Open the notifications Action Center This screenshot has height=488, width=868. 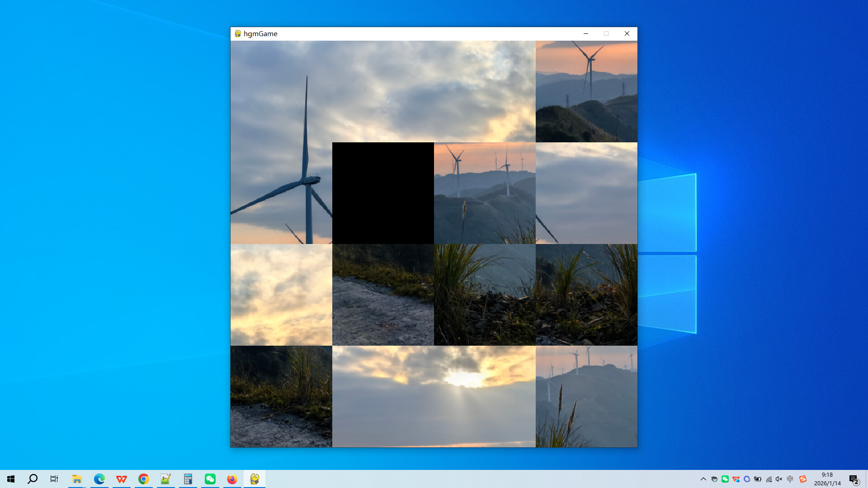[x=854, y=479]
